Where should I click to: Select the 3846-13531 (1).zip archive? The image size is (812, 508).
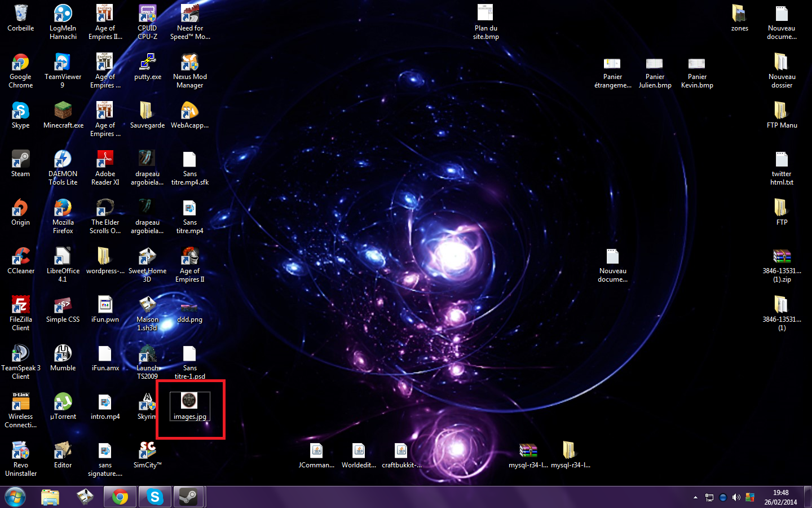tap(782, 265)
